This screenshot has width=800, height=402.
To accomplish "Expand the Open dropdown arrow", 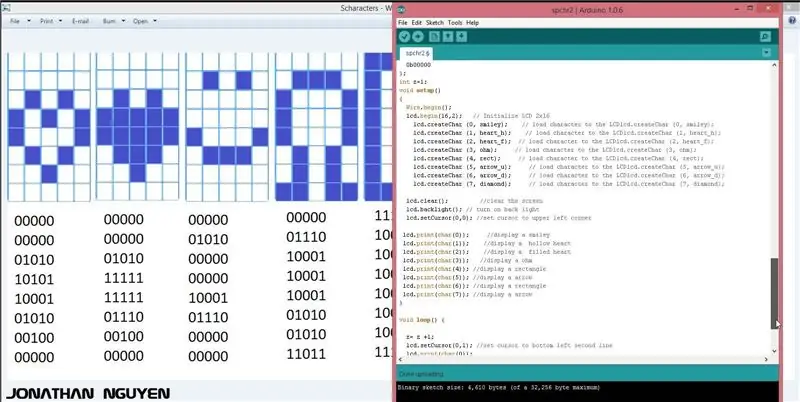I will coord(155,21).
